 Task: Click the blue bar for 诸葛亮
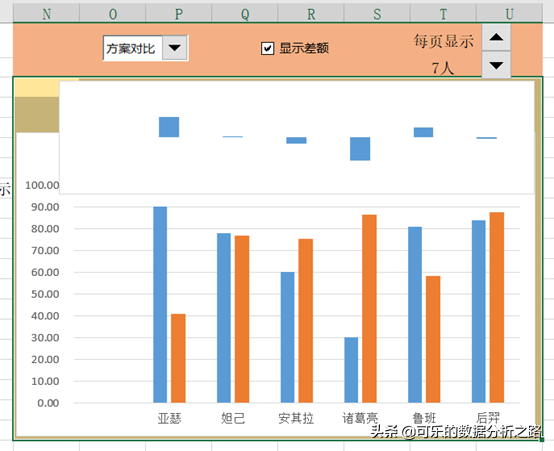[351, 370]
